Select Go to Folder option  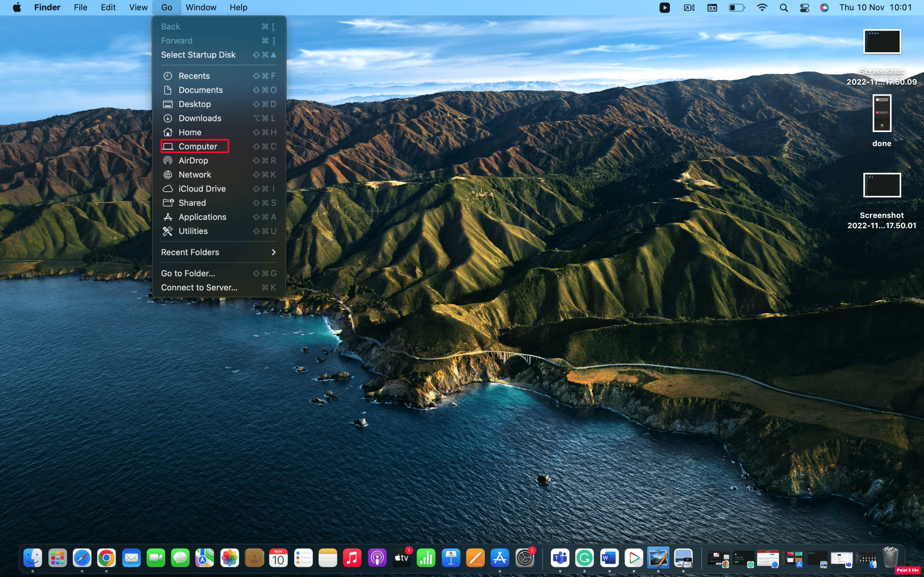(x=188, y=273)
